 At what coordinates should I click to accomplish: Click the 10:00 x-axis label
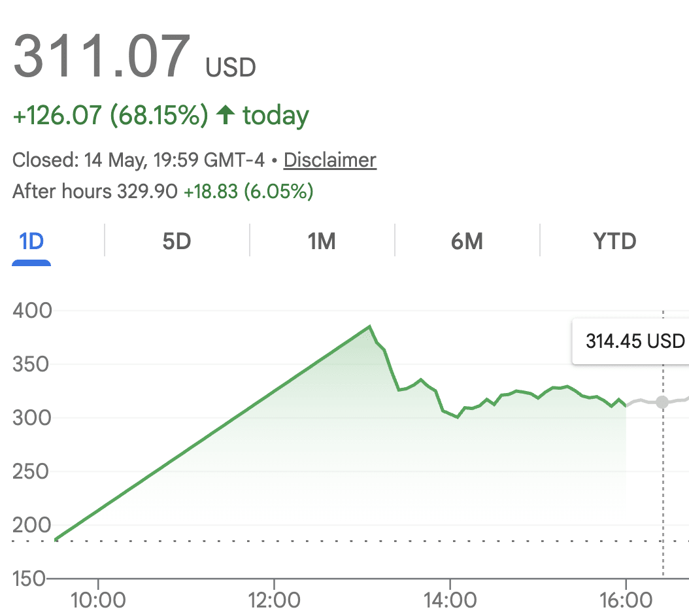(x=98, y=600)
